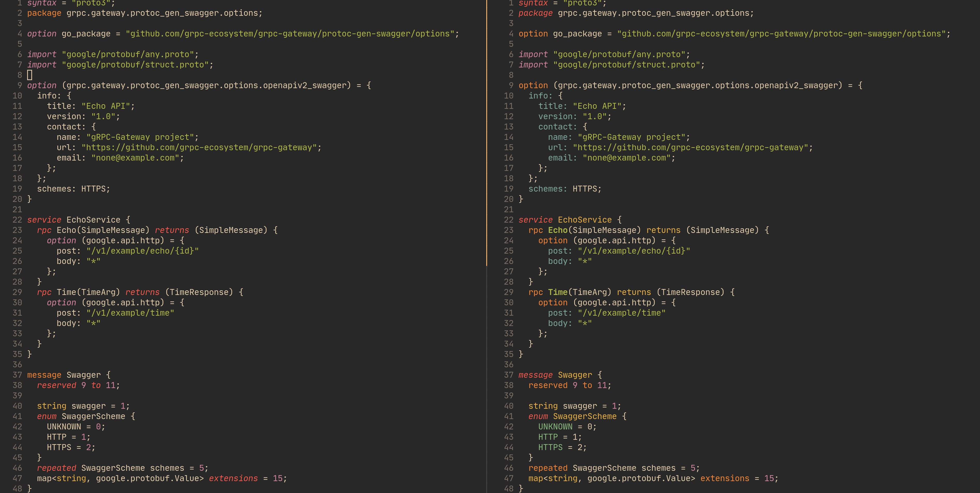The image size is (980, 493).
Task: Click "TimeResponse" type in left pane
Action: click(199, 292)
